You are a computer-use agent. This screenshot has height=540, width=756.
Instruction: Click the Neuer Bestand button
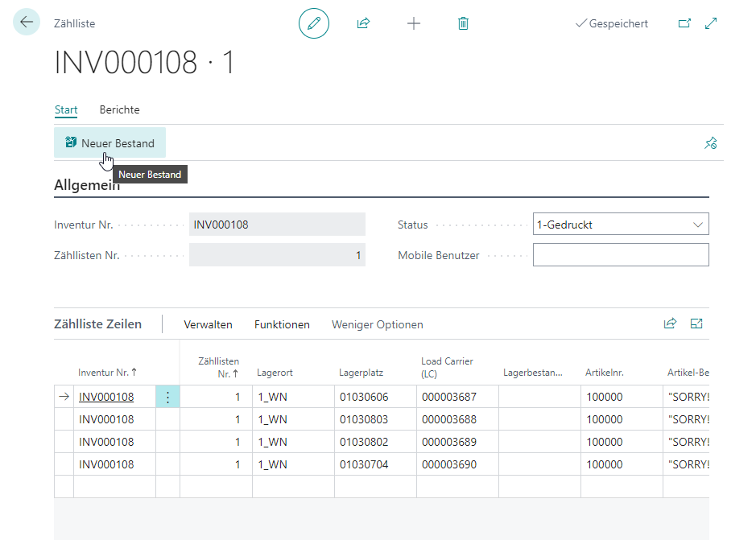click(x=109, y=143)
